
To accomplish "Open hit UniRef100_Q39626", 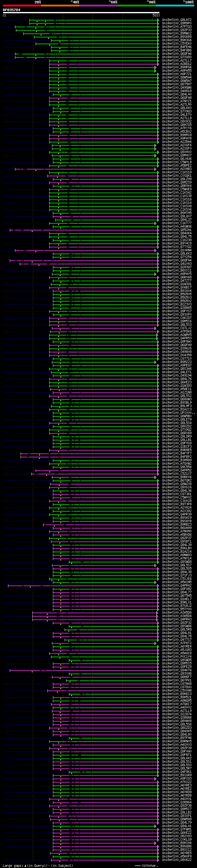I will pos(177,348).
